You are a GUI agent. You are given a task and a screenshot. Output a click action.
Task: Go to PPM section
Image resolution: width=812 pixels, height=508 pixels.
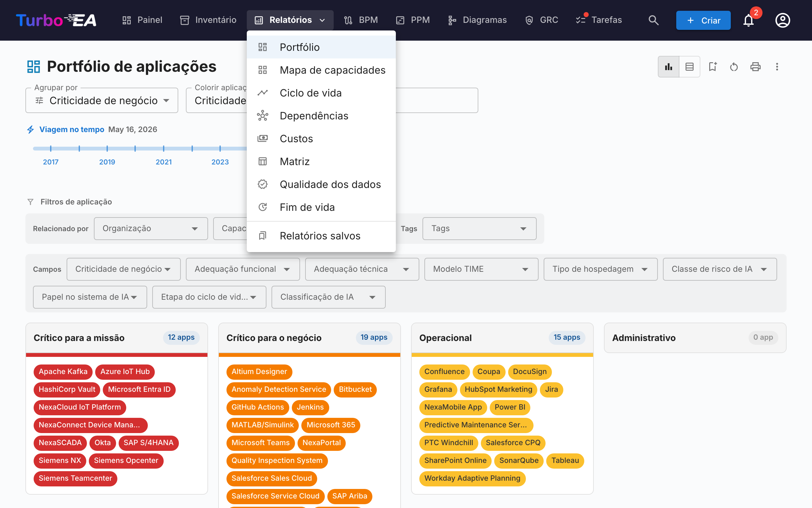coord(413,20)
